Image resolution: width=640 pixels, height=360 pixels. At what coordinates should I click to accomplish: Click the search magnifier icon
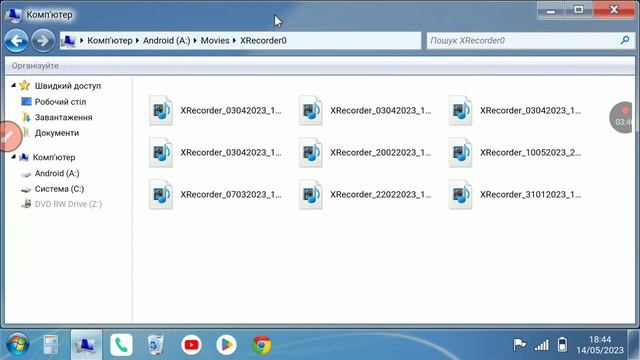624,40
